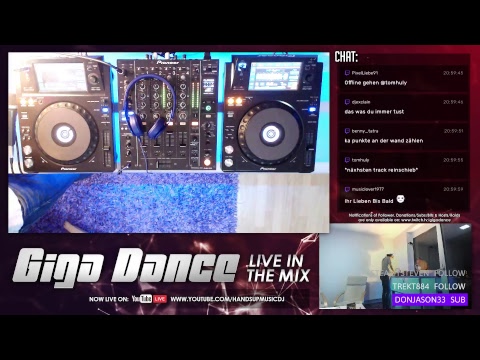This screenshot has height=360, width=480.
Task: Click the DJ deck camera feed
Action: click(x=169, y=142)
